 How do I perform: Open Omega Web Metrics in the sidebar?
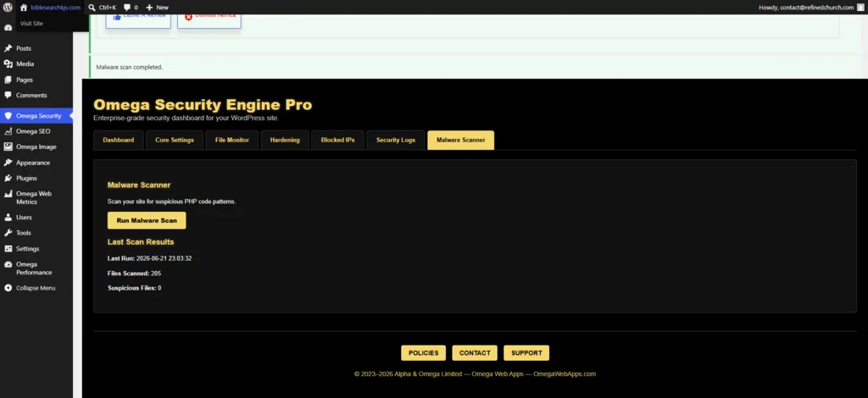(36, 198)
